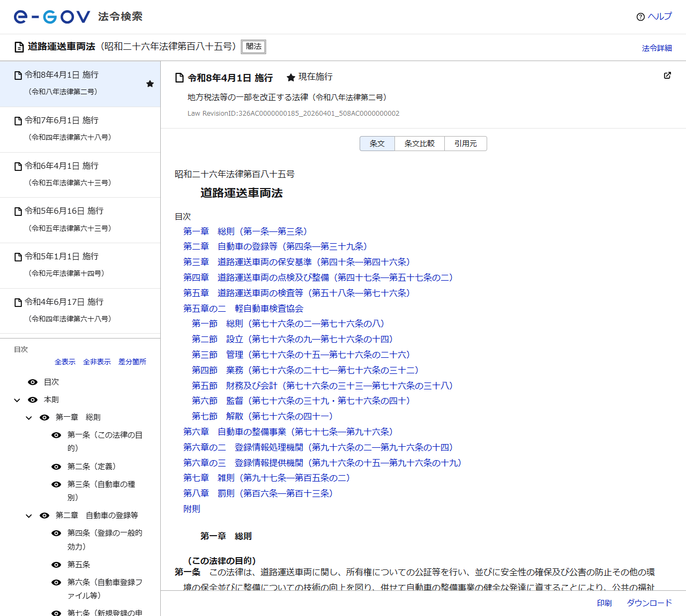Toggle eye icon for 第二条（定義）
This screenshot has height=616, width=686.
(56, 467)
